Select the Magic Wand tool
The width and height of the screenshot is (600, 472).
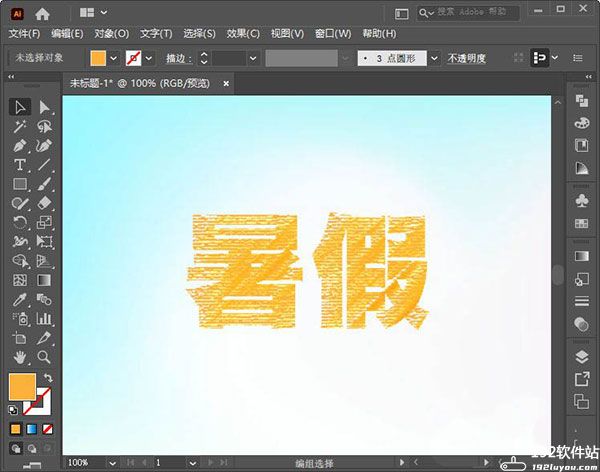click(x=20, y=126)
